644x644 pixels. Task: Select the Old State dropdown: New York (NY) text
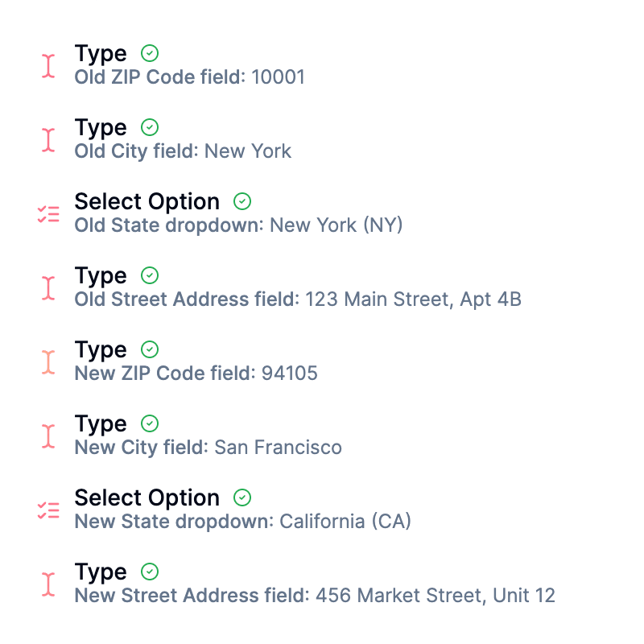pyautogui.click(x=238, y=225)
